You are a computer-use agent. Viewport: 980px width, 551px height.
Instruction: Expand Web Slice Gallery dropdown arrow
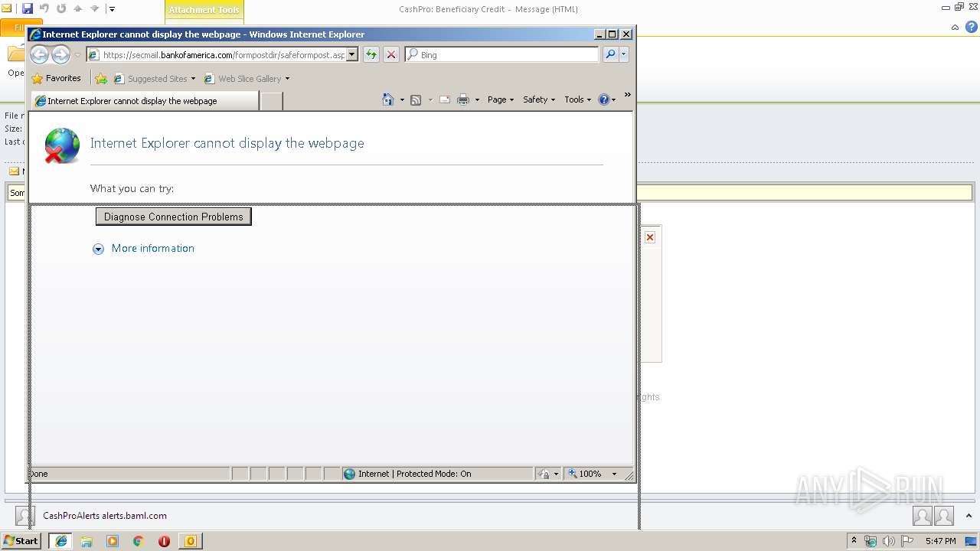point(287,79)
